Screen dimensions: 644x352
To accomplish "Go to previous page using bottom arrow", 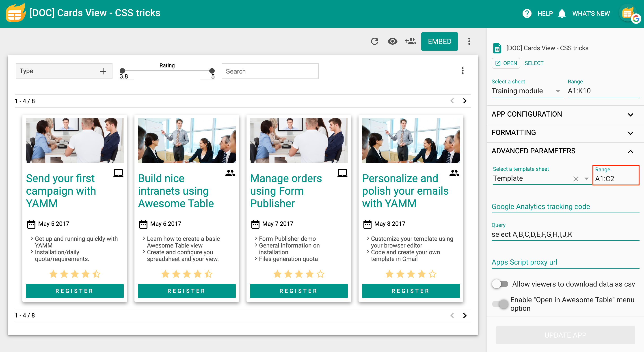I will pos(452,315).
